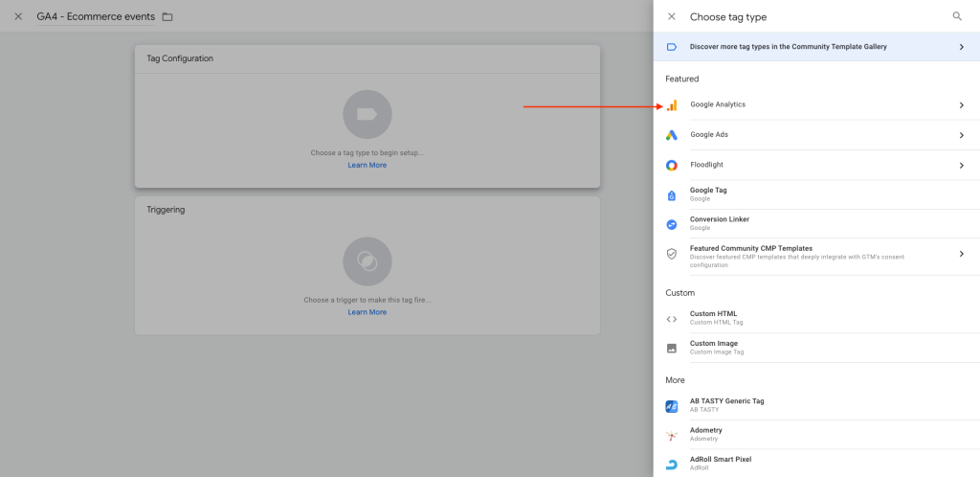Click the folder icon beside tag name
Viewport: 980px width, 477px height.
pos(167,17)
